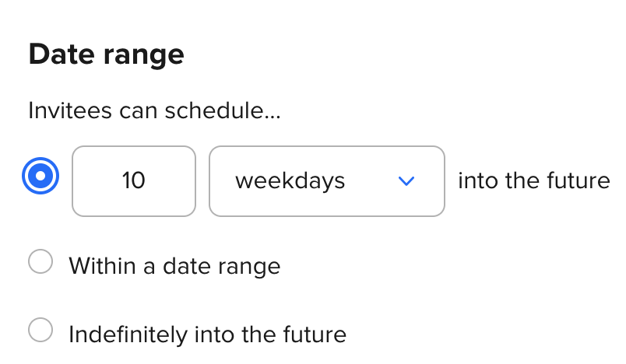
Task: Select the blue days-into-the-future radio button
Action: [41, 178]
